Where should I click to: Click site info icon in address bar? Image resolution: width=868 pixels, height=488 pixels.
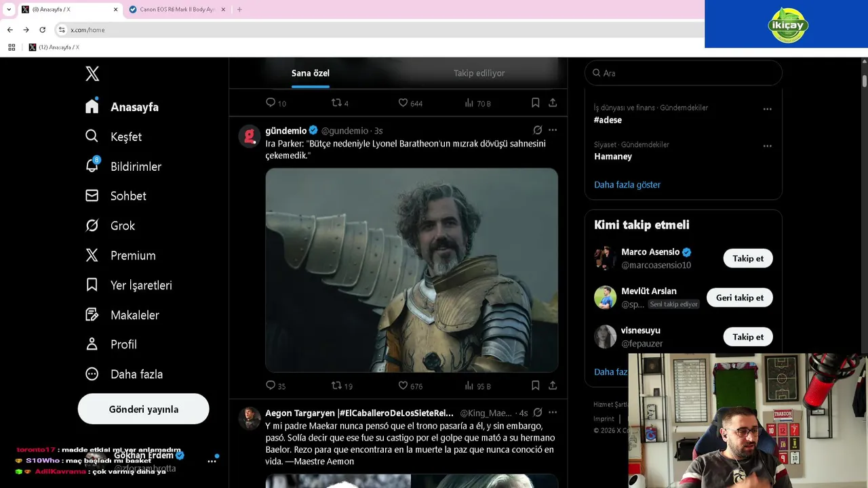pyautogui.click(x=62, y=30)
